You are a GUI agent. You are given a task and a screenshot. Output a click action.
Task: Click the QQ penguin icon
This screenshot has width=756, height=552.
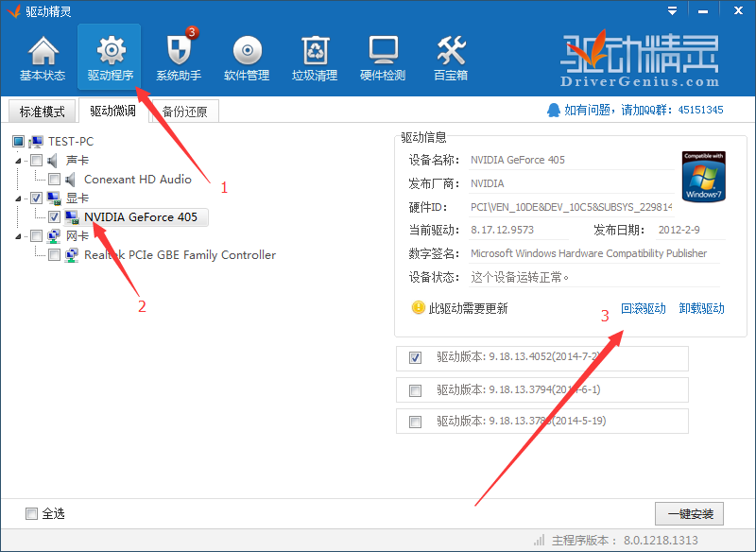(x=554, y=110)
